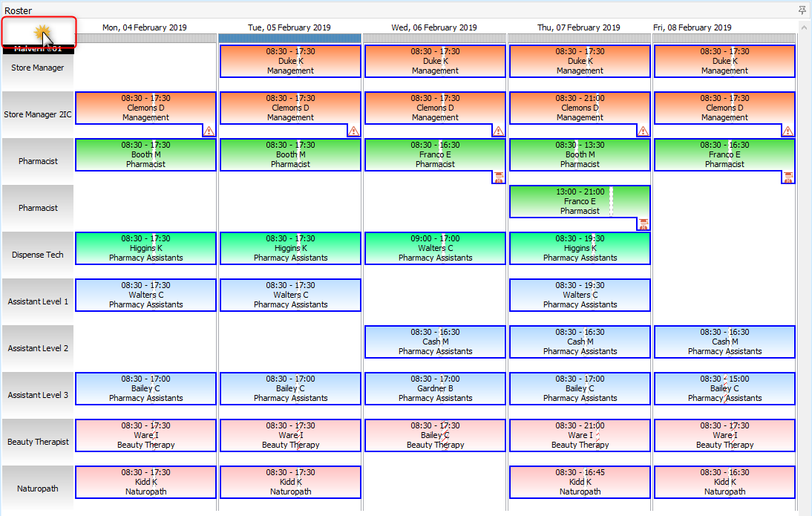Image resolution: width=812 pixels, height=516 pixels.
Task: Select the Mon, 04 February 2019 column header
Action: point(145,27)
